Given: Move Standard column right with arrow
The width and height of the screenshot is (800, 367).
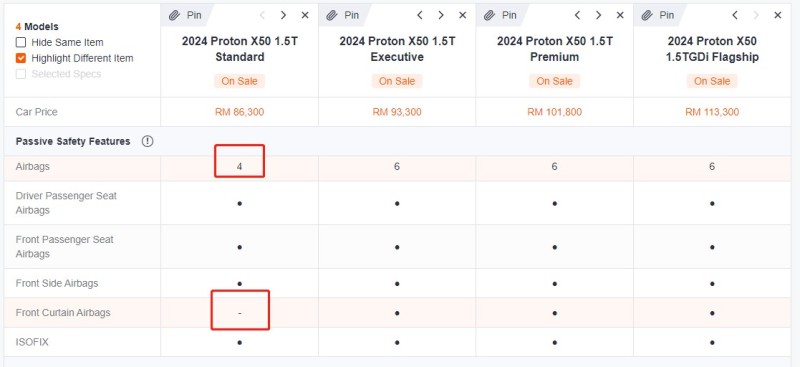Looking at the screenshot, I should pyautogui.click(x=283, y=15).
